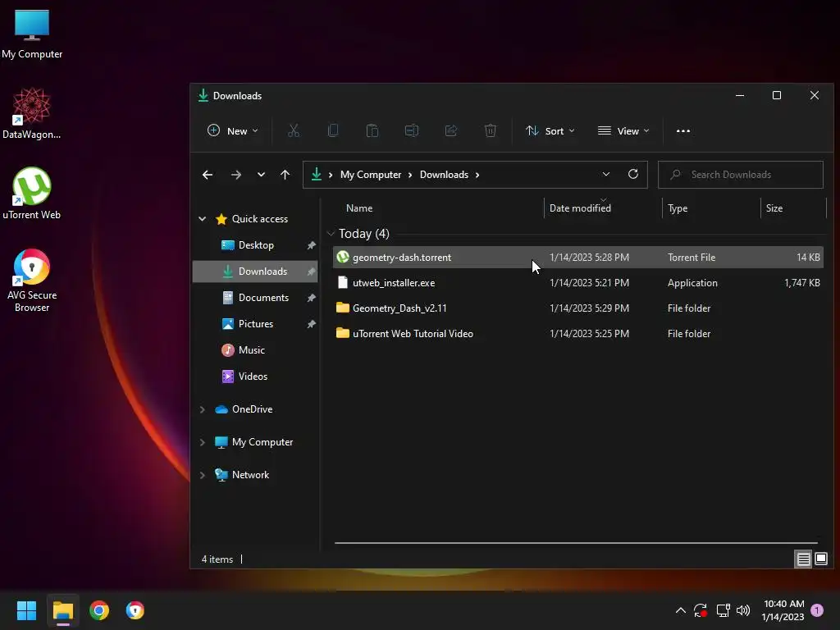This screenshot has height=630, width=840.
Task: Select Desktop in Quick access
Action: [x=256, y=245]
